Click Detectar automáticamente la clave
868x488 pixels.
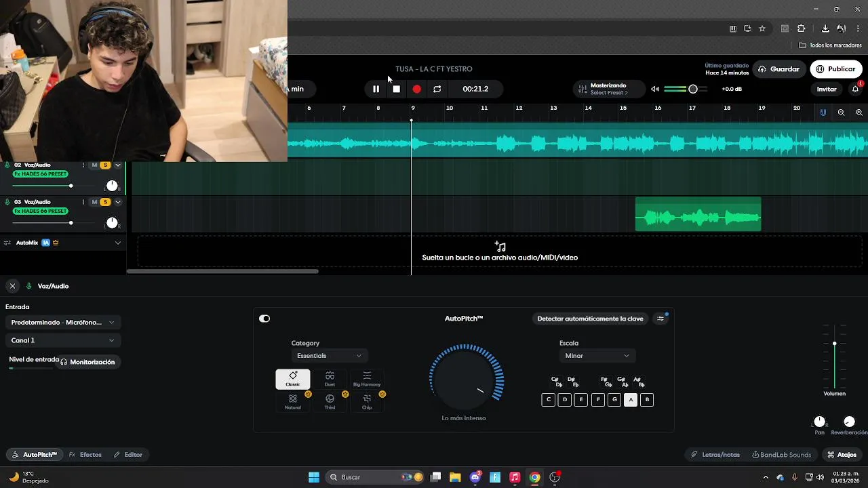point(590,319)
